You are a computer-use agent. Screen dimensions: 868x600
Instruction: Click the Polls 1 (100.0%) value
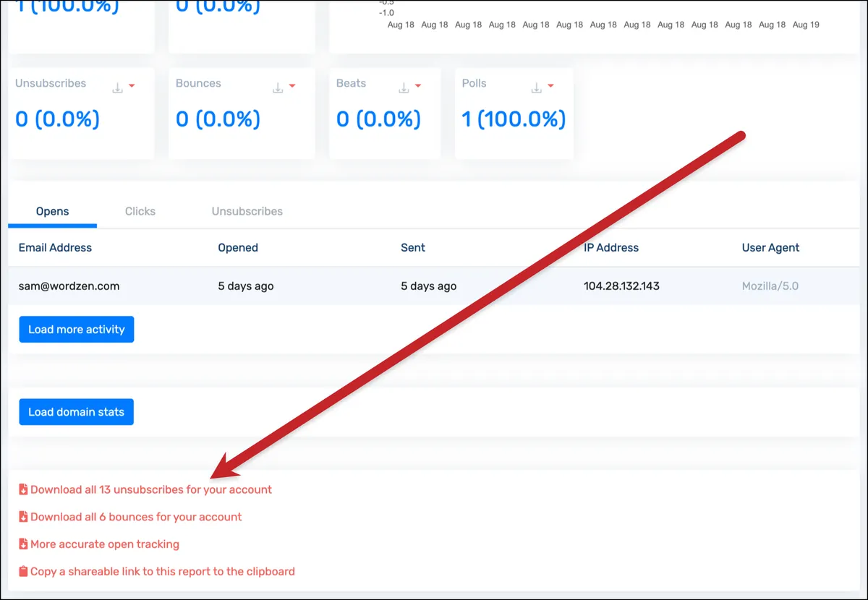coord(514,119)
